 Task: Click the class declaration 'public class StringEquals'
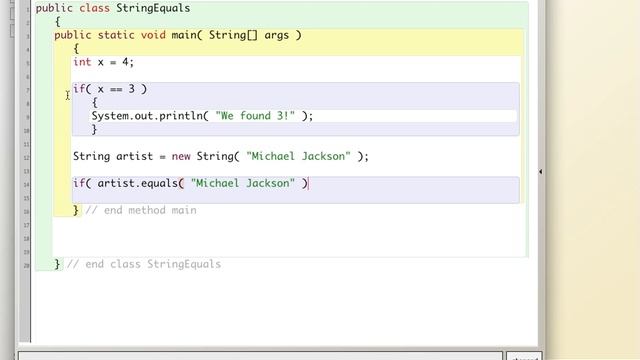click(113, 8)
